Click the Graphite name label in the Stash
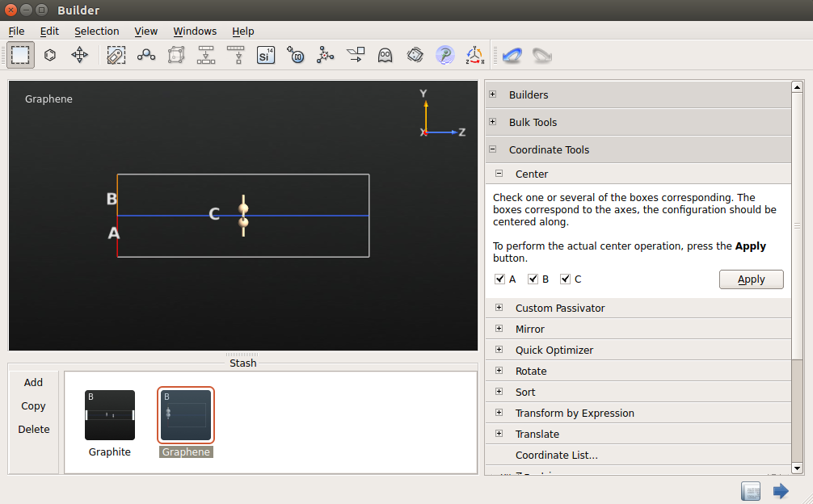 tap(110, 452)
